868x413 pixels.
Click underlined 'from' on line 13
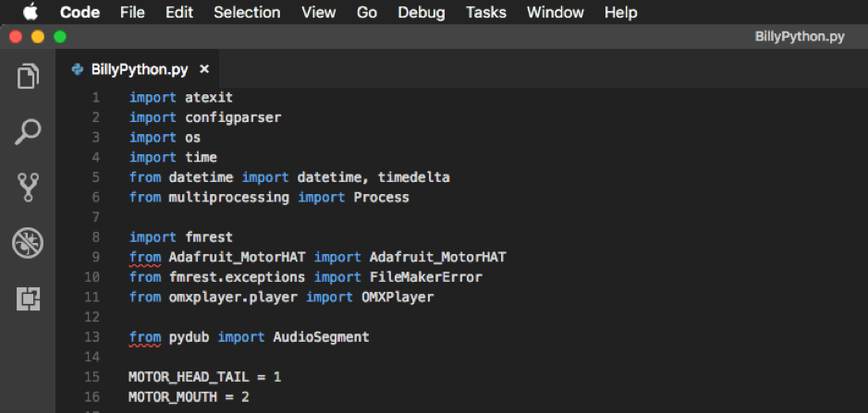click(x=145, y=336)
